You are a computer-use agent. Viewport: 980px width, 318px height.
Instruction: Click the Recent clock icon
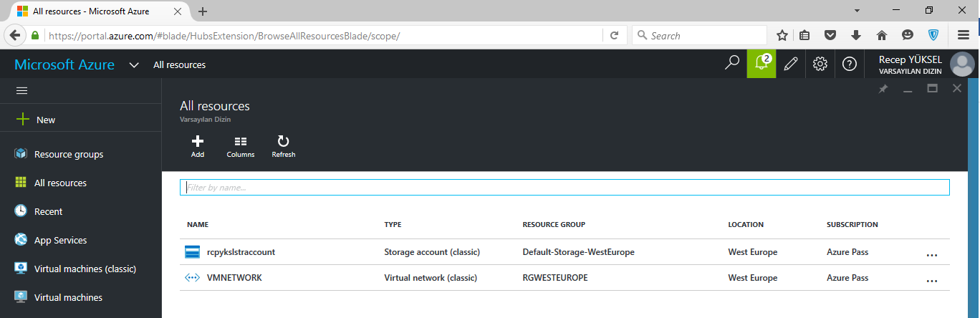click(x=21, y=211)
